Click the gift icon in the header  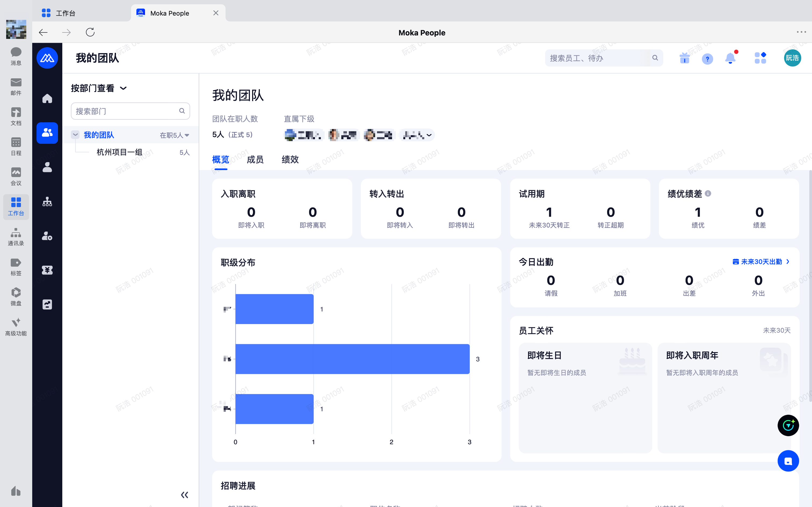click(684, 58)
